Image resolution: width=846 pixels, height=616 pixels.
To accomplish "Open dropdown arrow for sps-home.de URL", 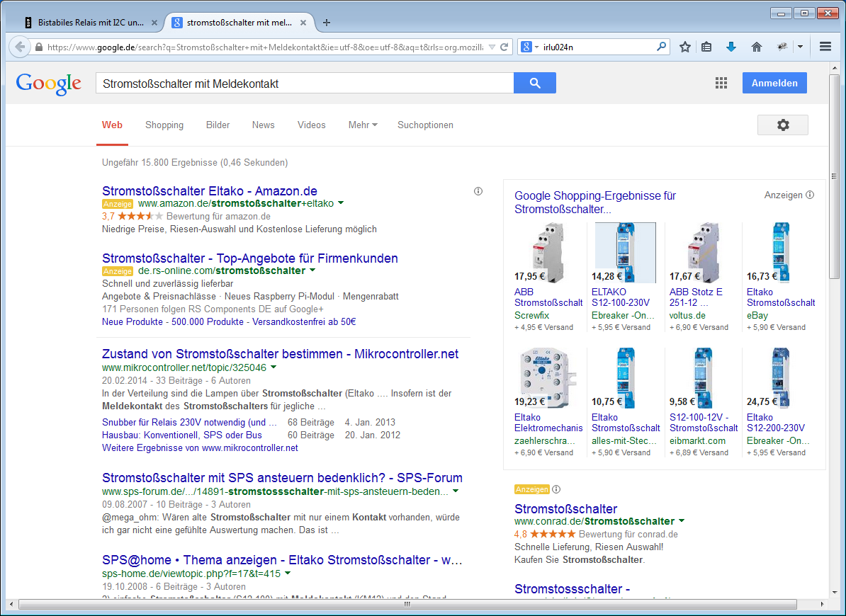I will pyautogui.click(x=288, y=574).
